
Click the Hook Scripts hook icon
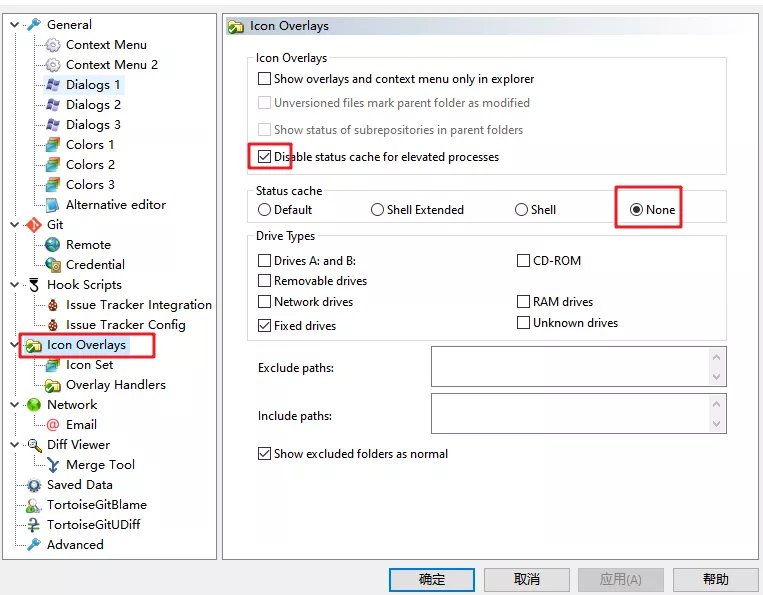tap(34, 285)
